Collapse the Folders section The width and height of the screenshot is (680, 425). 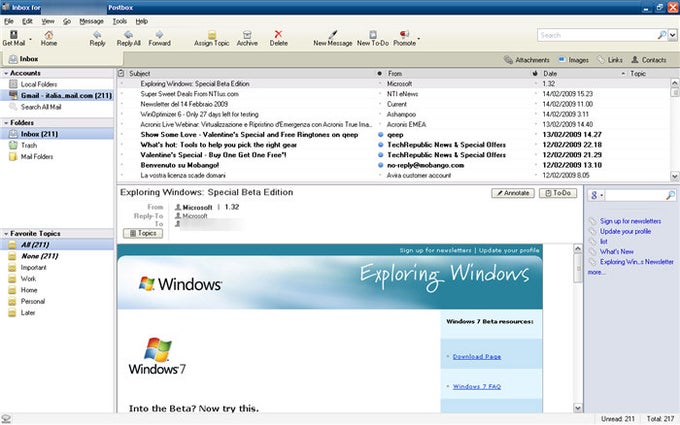(6, 123)
